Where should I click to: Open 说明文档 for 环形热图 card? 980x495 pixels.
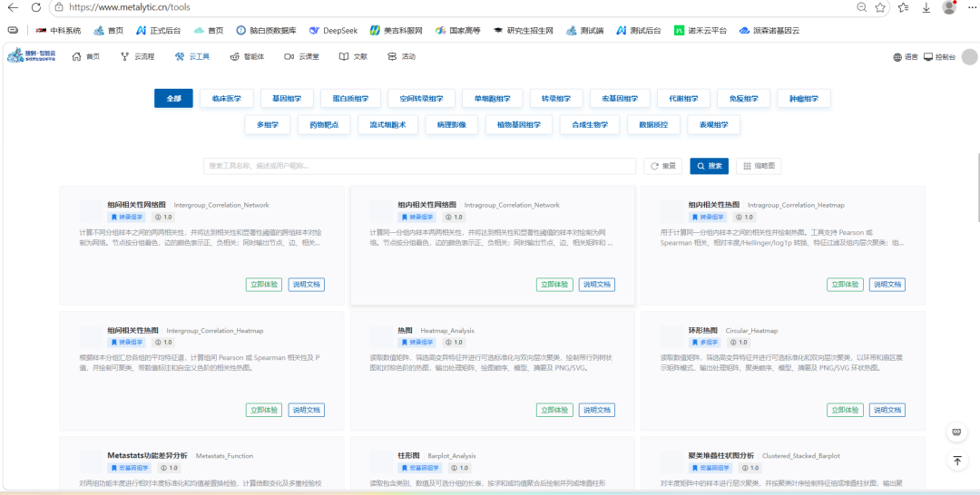pyautogui.click(x=887, y=410)
